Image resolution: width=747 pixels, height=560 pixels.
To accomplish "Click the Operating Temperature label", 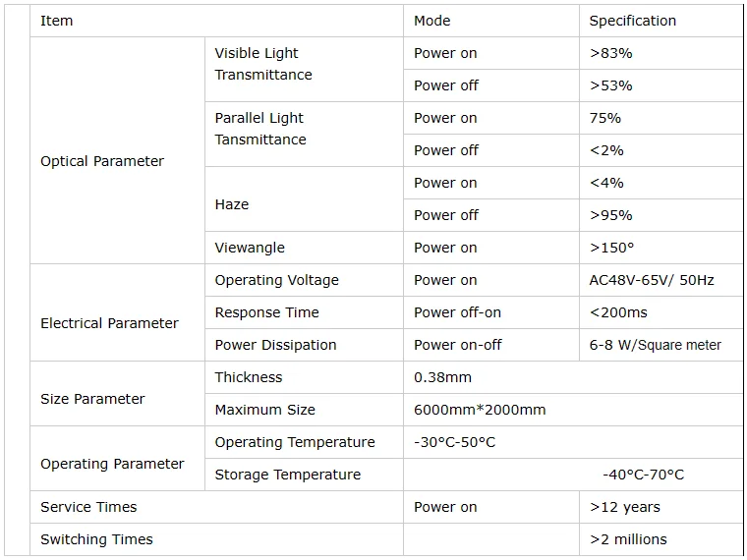I will click(295, 442).
